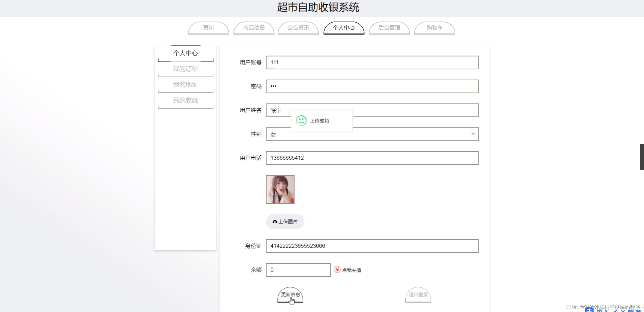Open 我的地址 from the sidebar
The image size is (644, 312).
coord(185,84)
